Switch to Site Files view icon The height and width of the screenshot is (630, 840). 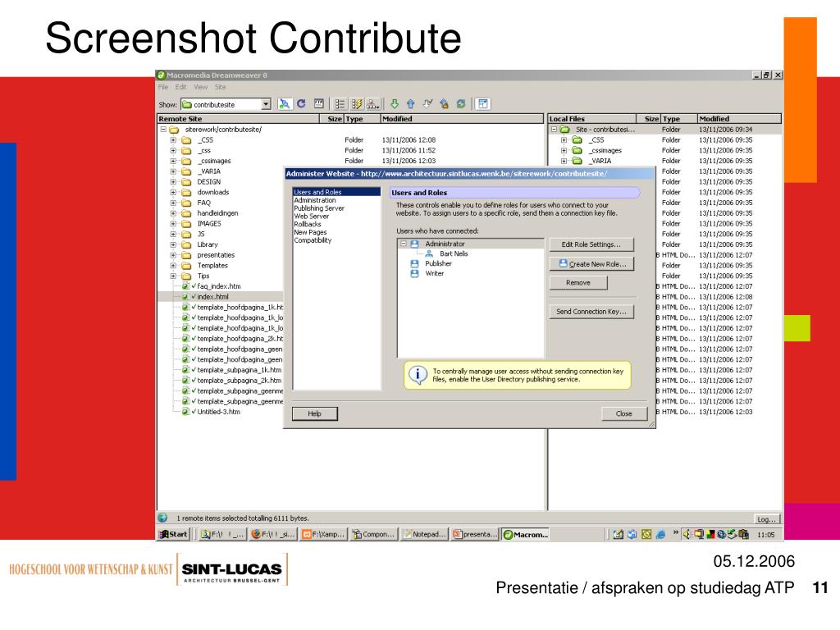(340, 104)
